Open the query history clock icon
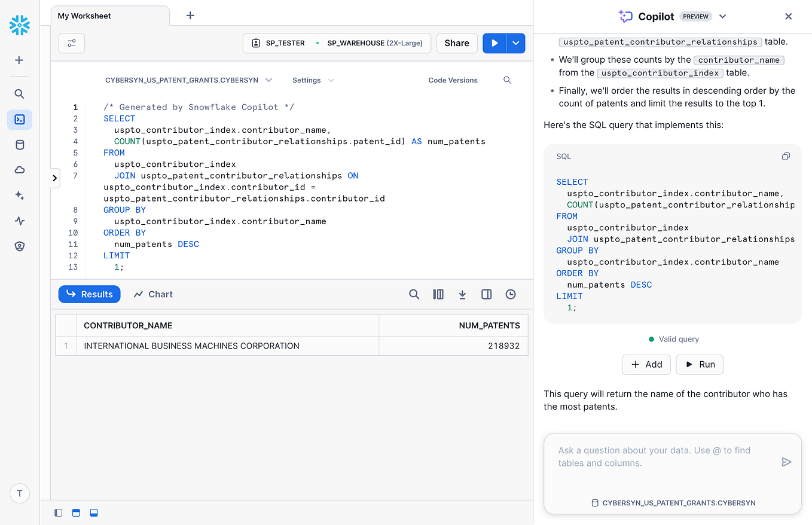This screenshot has width=812, height=525. coord(510,294)
